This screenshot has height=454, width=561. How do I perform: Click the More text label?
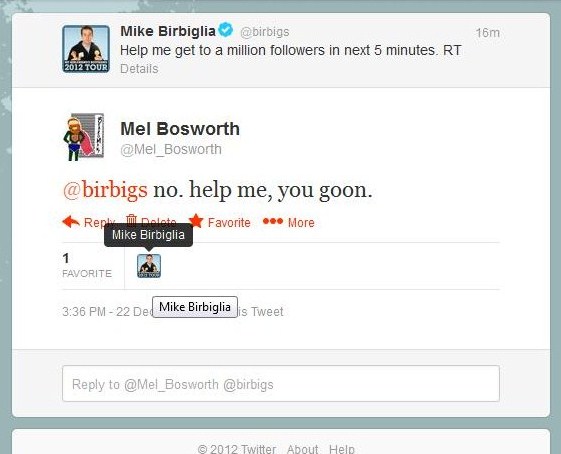(x=301, y=223)
